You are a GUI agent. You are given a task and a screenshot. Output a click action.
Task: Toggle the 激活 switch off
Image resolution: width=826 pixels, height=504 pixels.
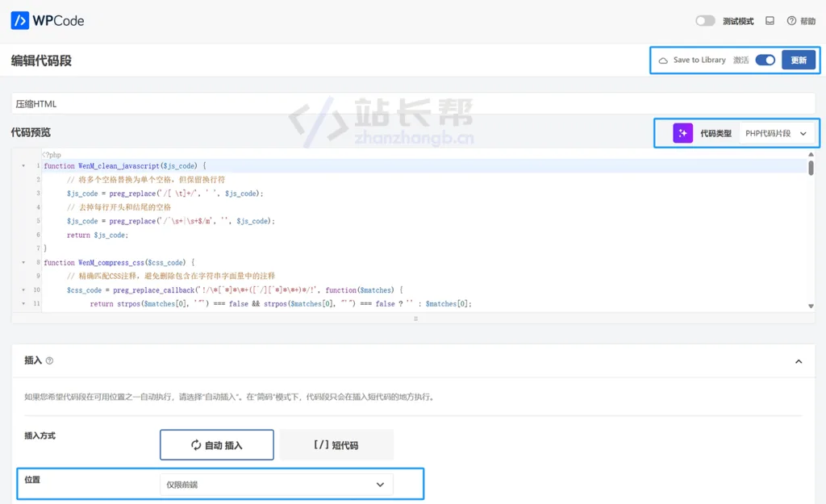(765, 60)
